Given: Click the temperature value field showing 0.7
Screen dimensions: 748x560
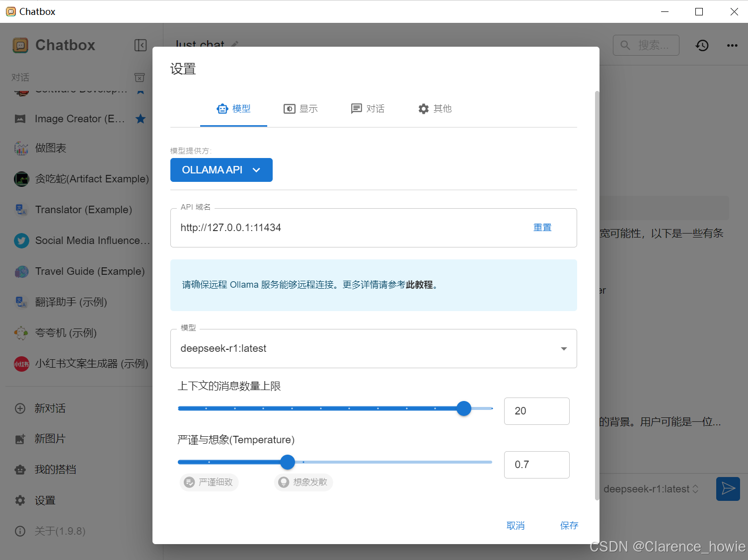Looking at the screenshot, I should pos(536,465).
